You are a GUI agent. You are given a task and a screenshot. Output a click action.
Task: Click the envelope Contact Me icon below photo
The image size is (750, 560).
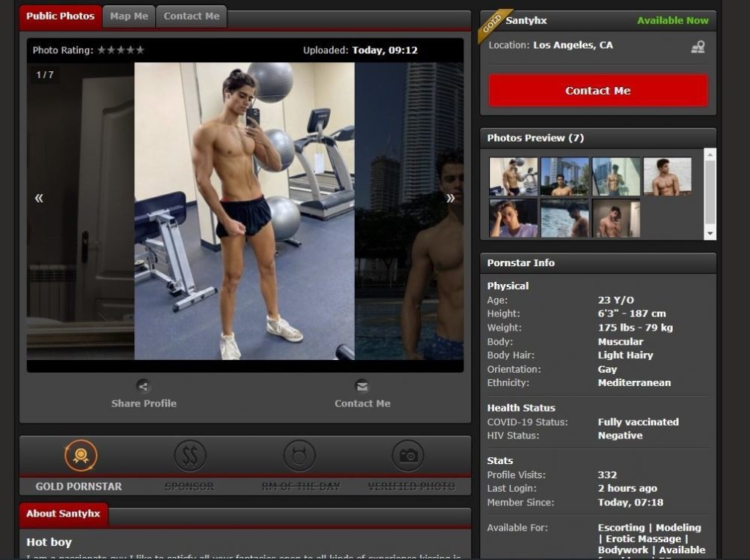[362, 387]
